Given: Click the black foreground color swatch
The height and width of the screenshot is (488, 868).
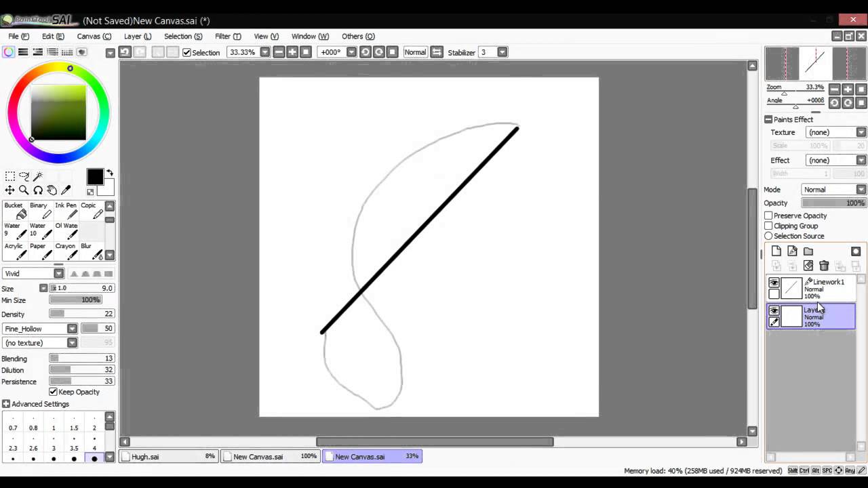Looking at the screenshot, I should coord(95,177).
